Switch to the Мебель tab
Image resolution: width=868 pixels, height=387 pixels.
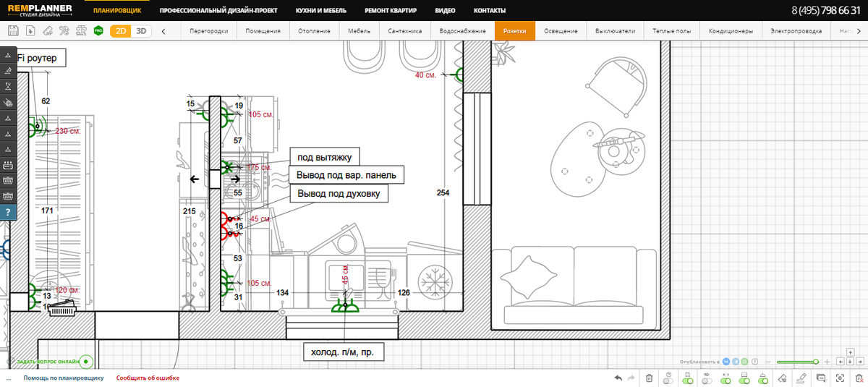click(x=359, y=31)
